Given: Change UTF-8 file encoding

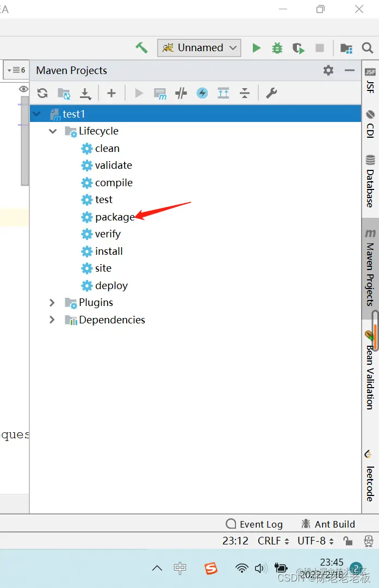Looking at the screenshot, I should pyautogui.click(x=315, y=541).
